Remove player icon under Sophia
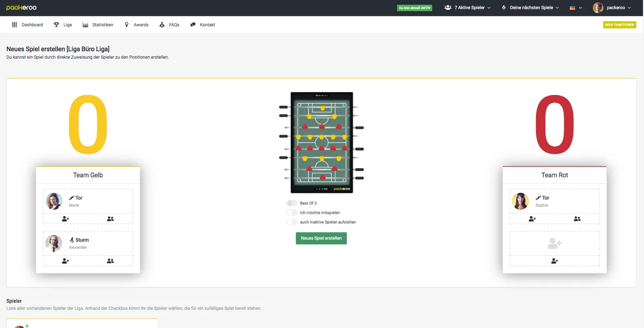The width and height of the screenshot is (644, 328). tap(532, 219)
